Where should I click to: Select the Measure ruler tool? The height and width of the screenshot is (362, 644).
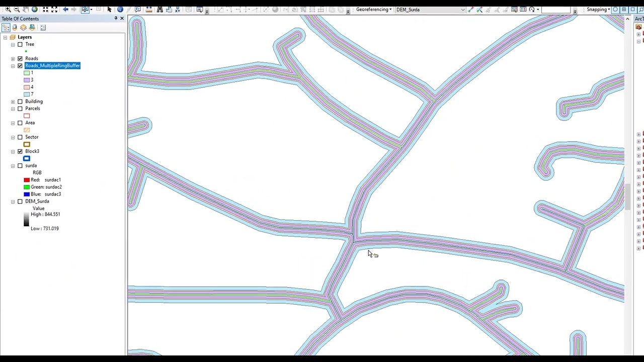point(148,10)
